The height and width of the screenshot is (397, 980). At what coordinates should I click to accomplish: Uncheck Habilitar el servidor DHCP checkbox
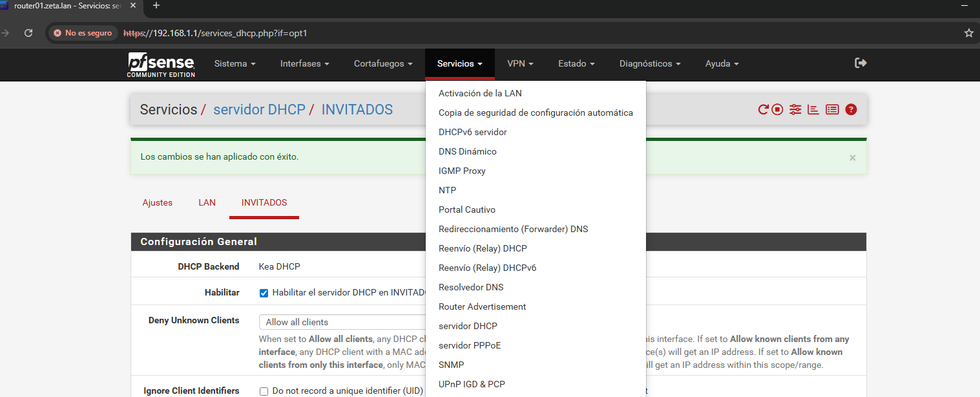pos(264,293)
